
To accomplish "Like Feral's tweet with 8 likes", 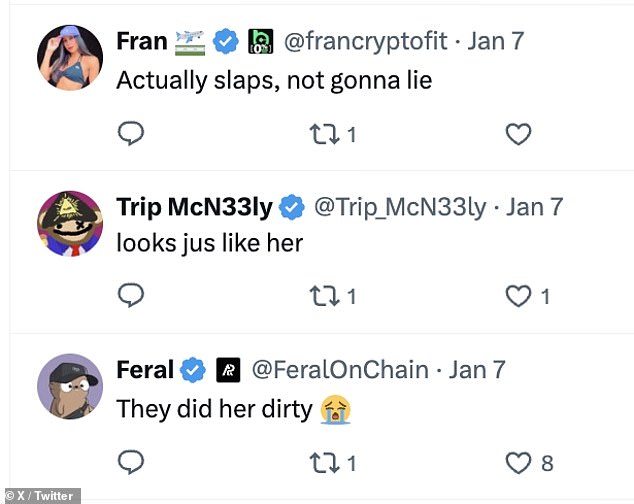I will 518,462.
